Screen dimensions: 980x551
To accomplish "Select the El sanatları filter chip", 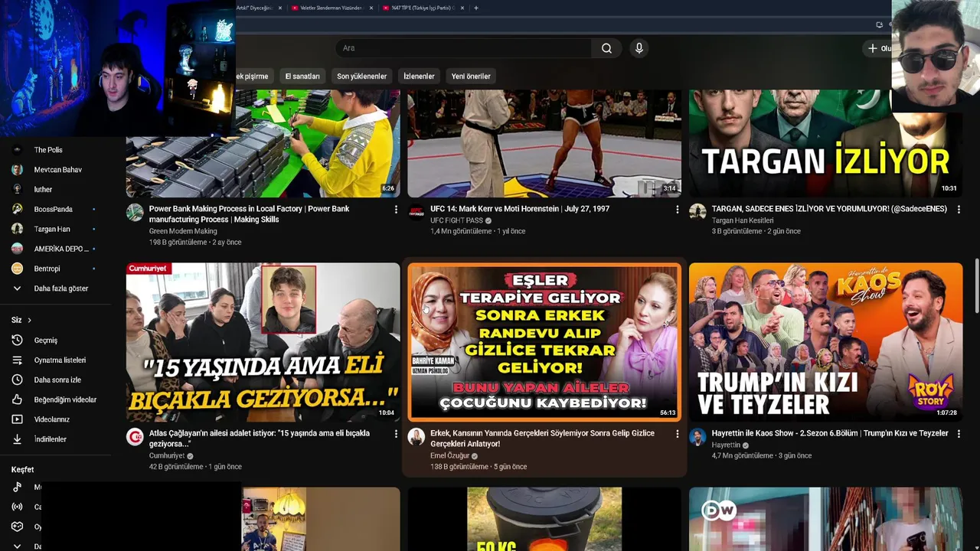I will point(302,77).
